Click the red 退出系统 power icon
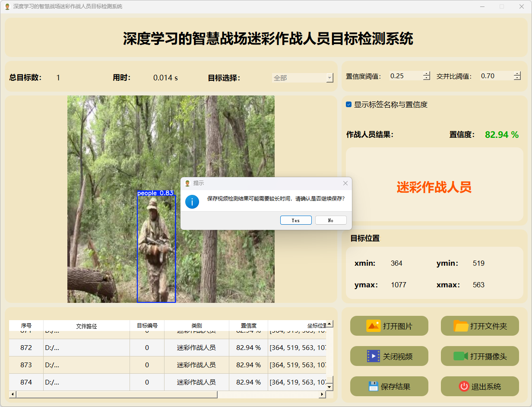 (x=464, y=386)
